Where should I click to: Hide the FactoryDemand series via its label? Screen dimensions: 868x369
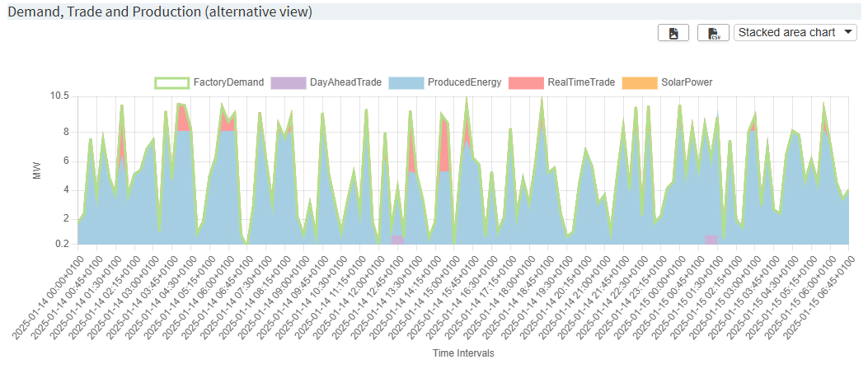pos(228,82)
